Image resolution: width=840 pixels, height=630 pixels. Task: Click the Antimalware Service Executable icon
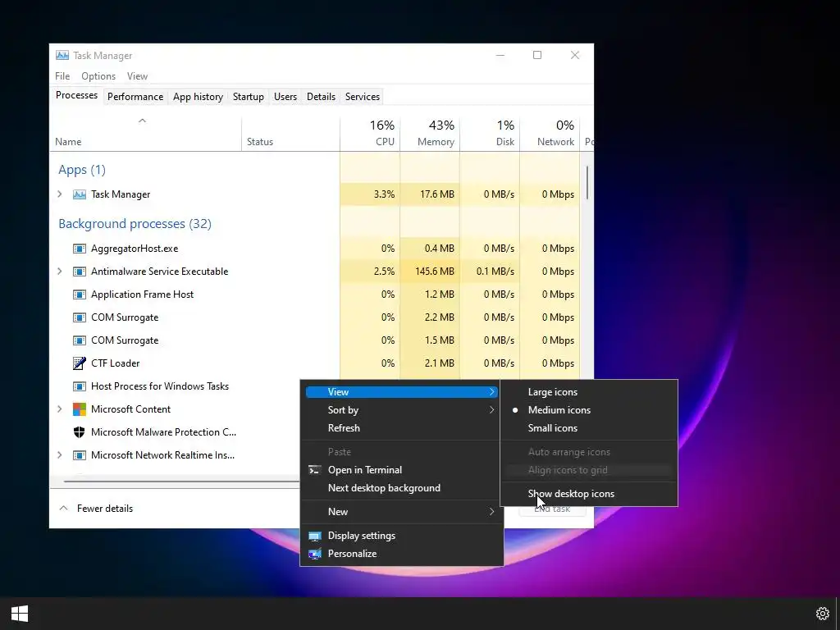(80, 272)
